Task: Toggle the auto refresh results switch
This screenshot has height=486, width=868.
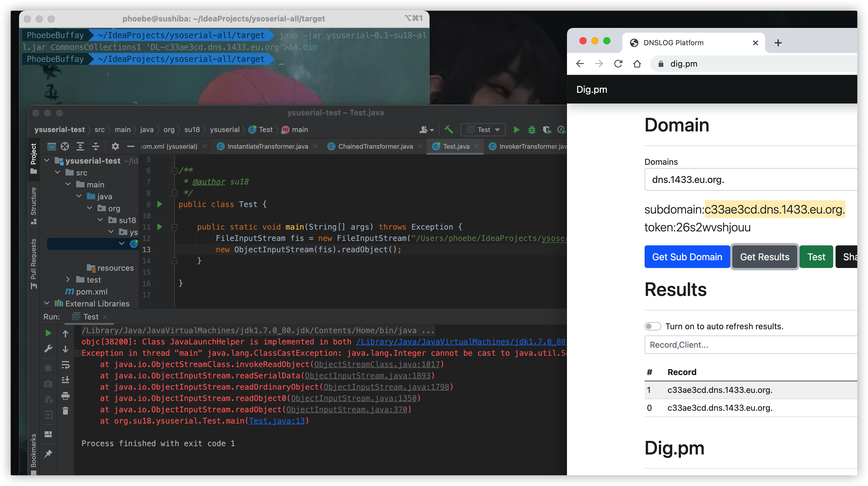Action: click(x=652, y=326)
